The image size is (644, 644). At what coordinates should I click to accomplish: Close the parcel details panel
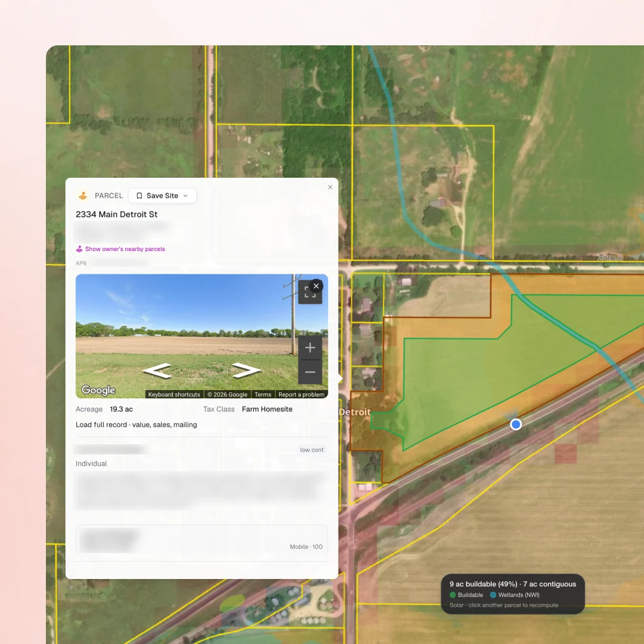(330, 187)
